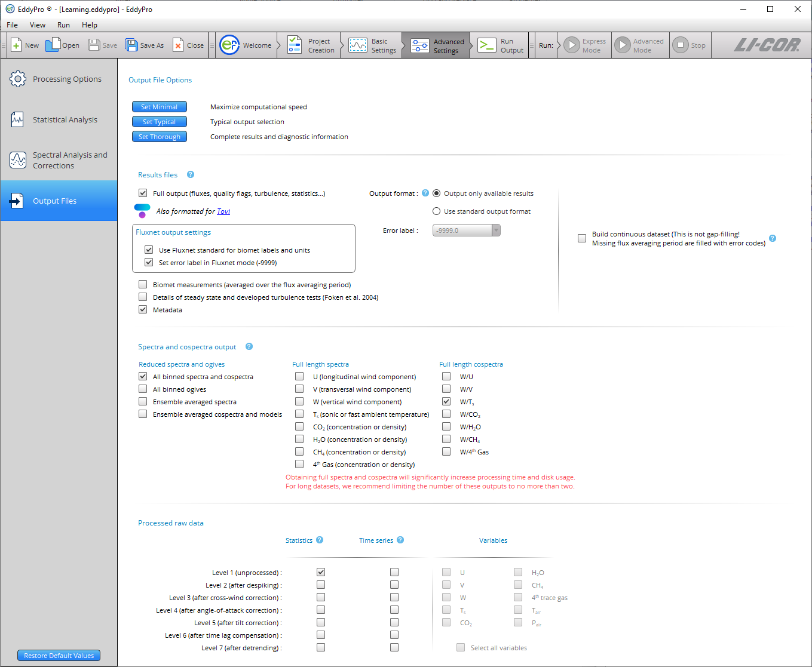This screenshot has width=812, height=667.
Task: Click the Set Minimal button
Action: tap(160, 107)
